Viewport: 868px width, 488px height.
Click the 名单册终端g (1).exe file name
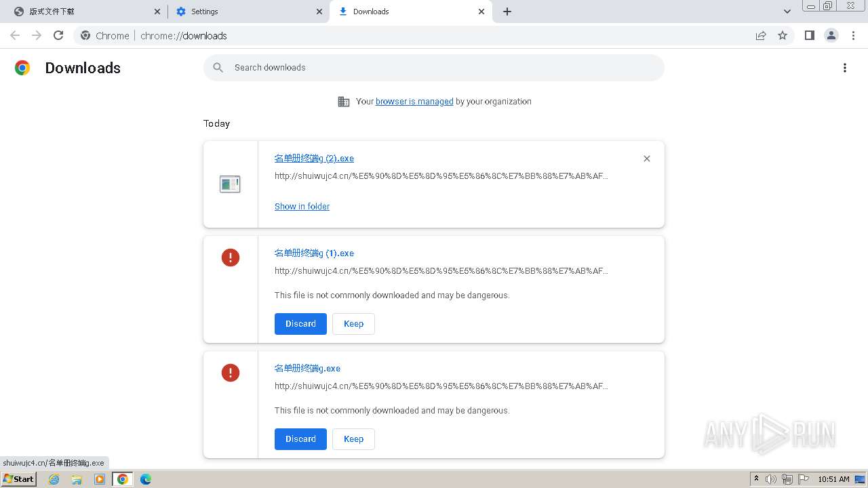coord(314,253)
